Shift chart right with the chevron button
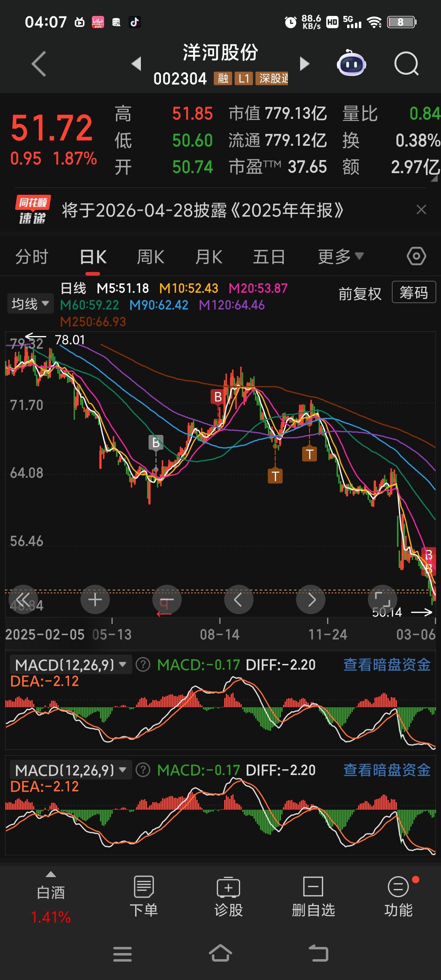The image size is (441, 980). point(311,599)
